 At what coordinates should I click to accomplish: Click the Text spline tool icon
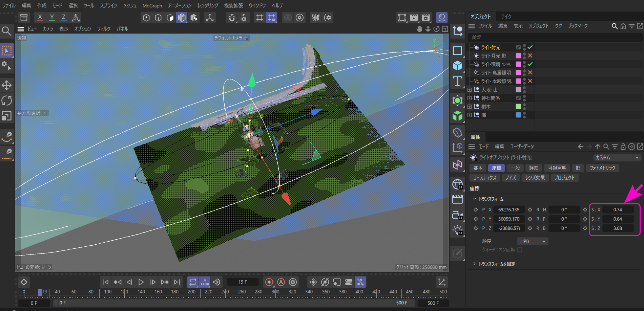tap(457, 81)
